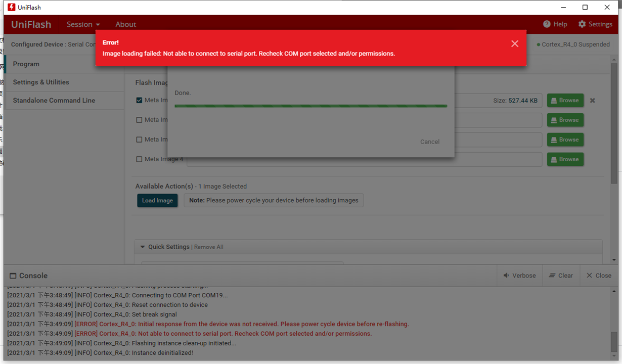Click the Meta Image 2 path field
Image resolution: width=622 pixels, height=364 pixels.
(498, 120)
